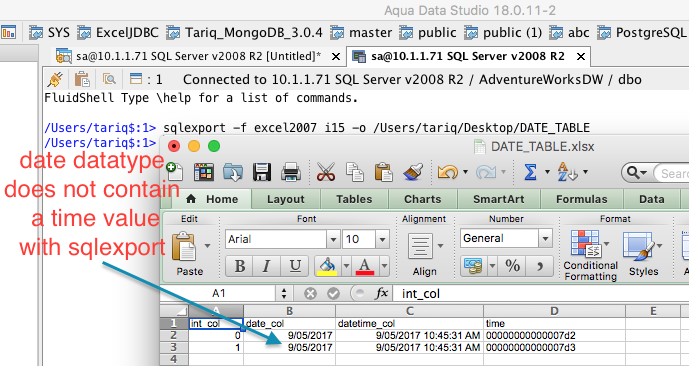Viewport: 689px width, 366px height.
Task: Open the PostgreSQL server shortcut
Action: (642, 33)
